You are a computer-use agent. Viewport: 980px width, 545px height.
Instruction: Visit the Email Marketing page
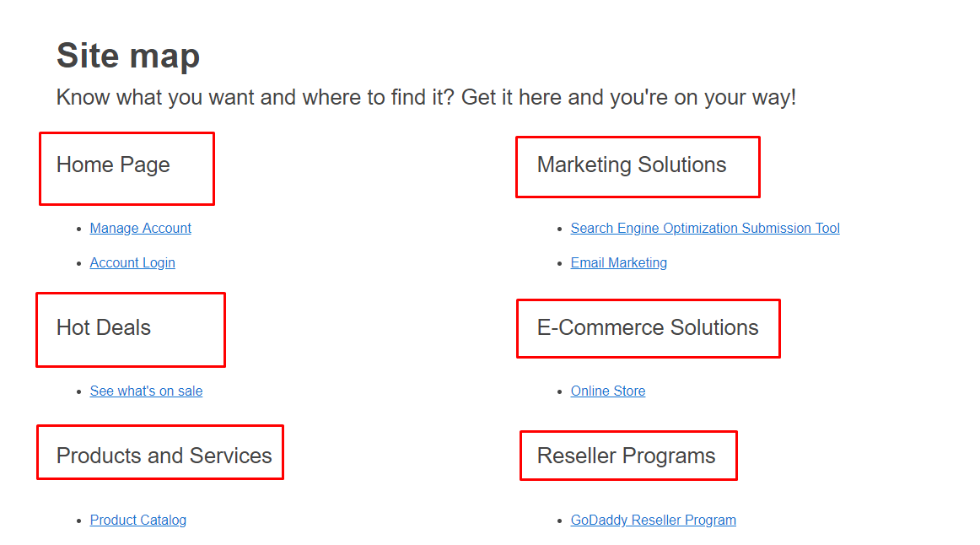tap(618, 262)
